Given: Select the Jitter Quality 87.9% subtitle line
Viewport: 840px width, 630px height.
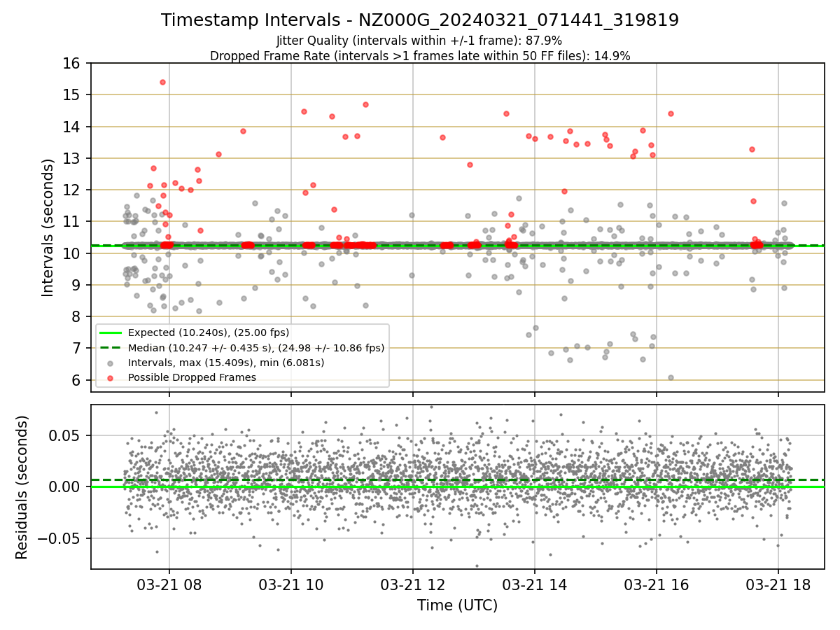Looking at the screenshot, I should point(420,41).
